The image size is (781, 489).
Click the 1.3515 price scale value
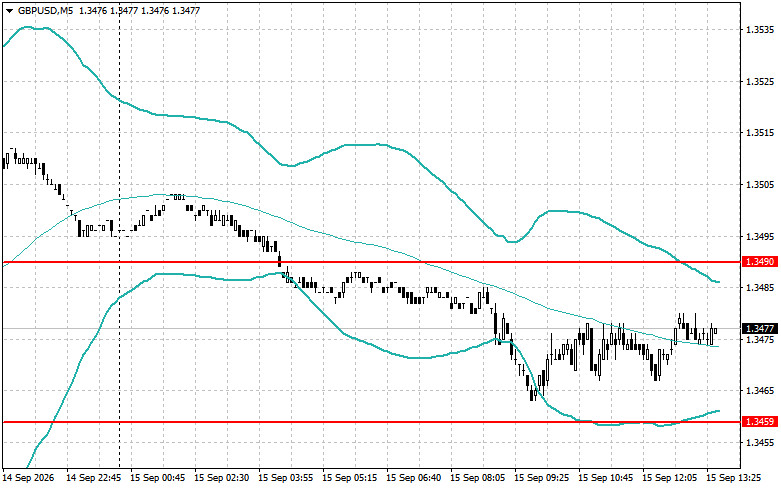(760, 132)
